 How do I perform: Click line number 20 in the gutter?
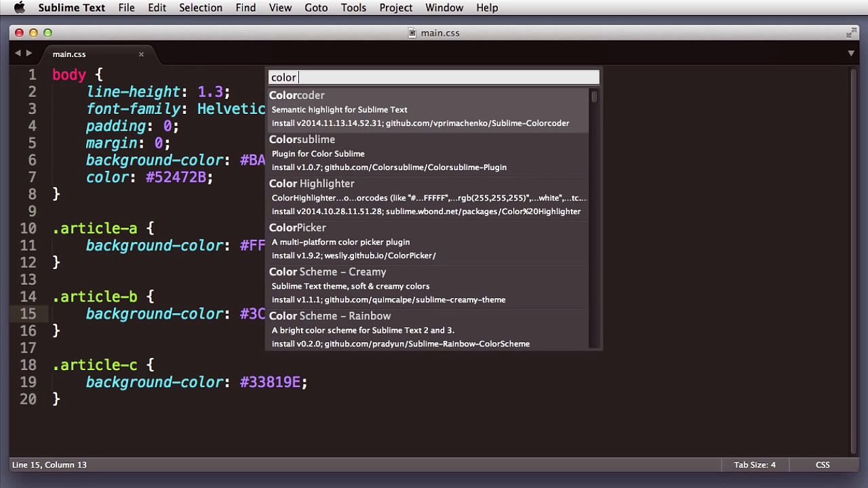[28, 399]
